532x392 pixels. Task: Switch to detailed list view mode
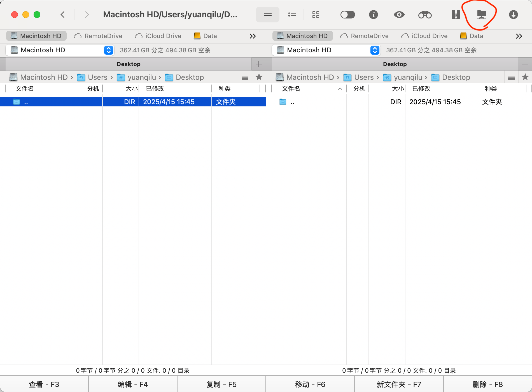pos(292,14)
